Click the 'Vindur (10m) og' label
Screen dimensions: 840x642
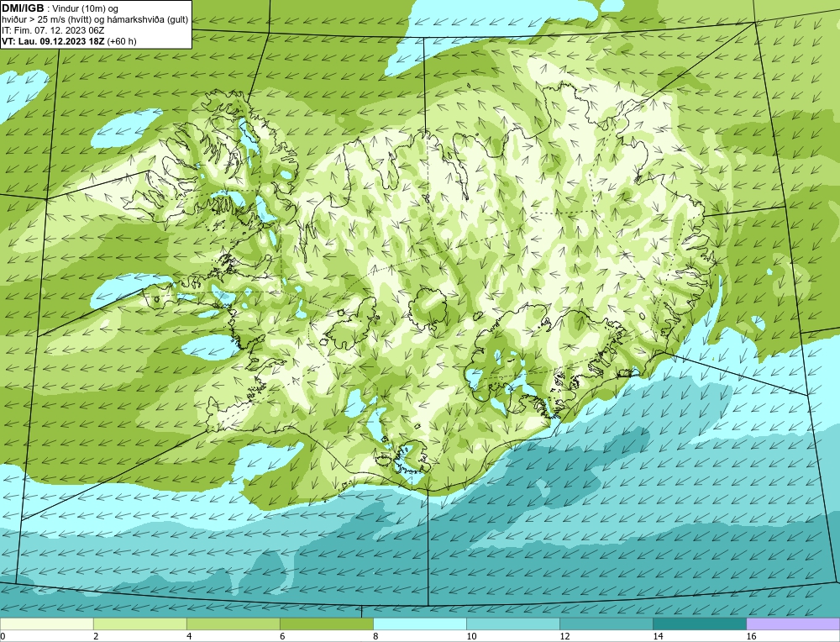coord(86,8)
